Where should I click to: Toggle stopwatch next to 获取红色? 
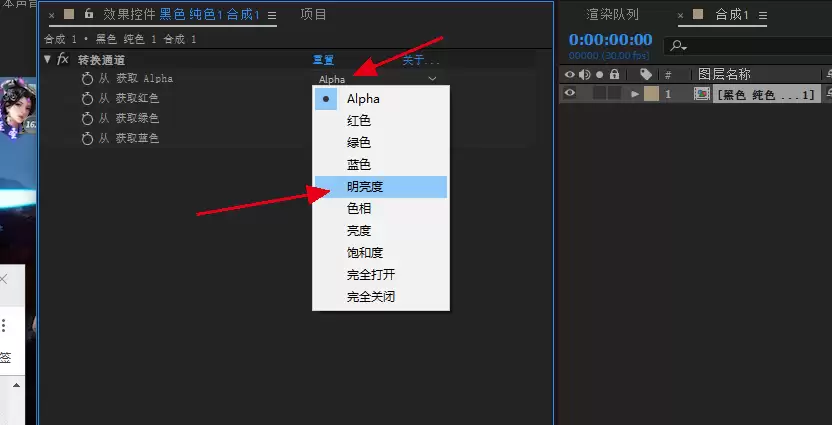(x=87, y=99)
